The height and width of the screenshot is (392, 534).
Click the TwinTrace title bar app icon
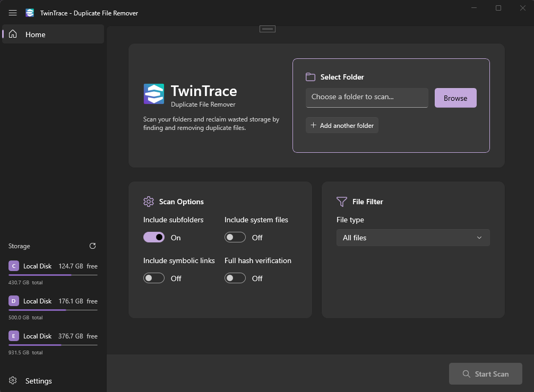click(x=30, y=13)
